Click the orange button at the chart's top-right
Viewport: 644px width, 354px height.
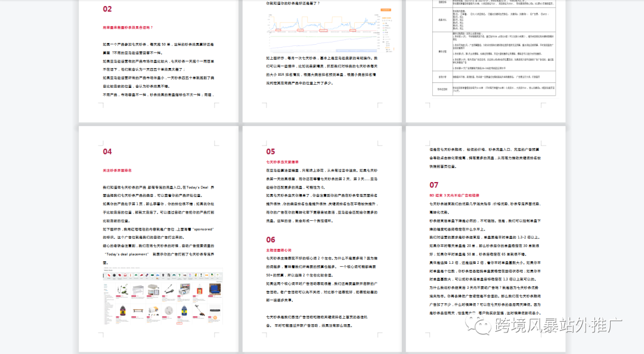tap(386, 10)
